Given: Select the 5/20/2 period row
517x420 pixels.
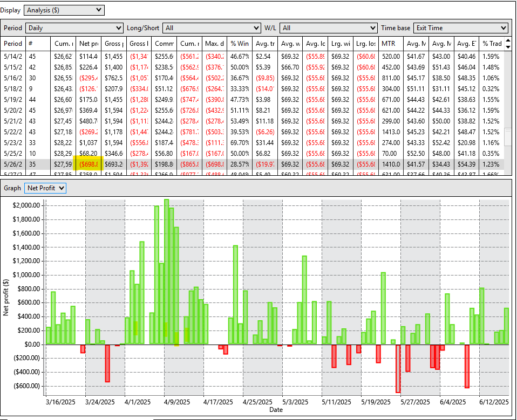Looking at the screenshot, I should [252, 111].
